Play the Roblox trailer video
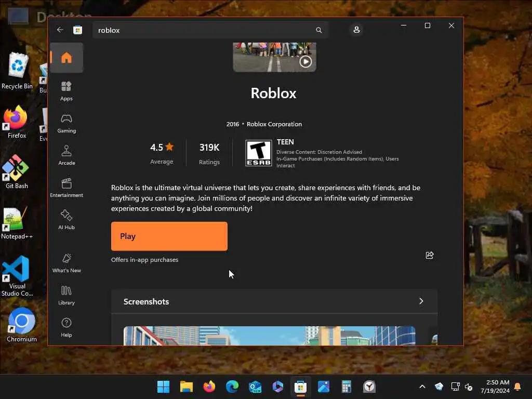The image size is (532, 399). 305,61
